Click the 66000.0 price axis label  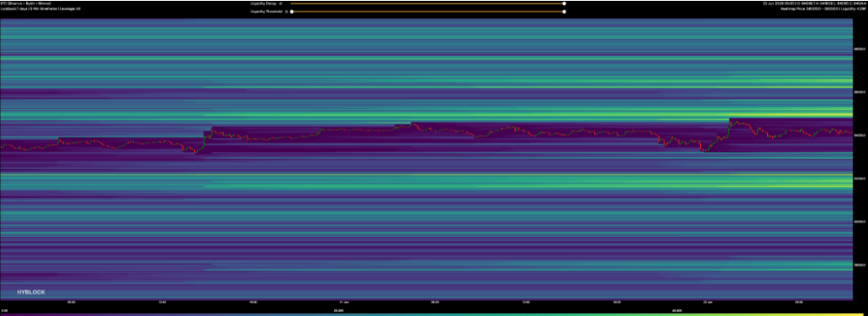coord(859,92)
